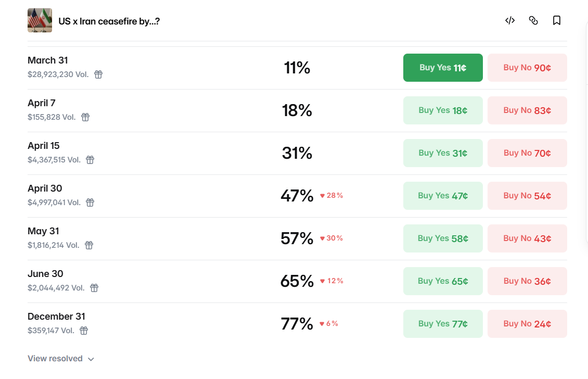
Task: Choose Buy No 54¢ for April 30
Action: 527,196
